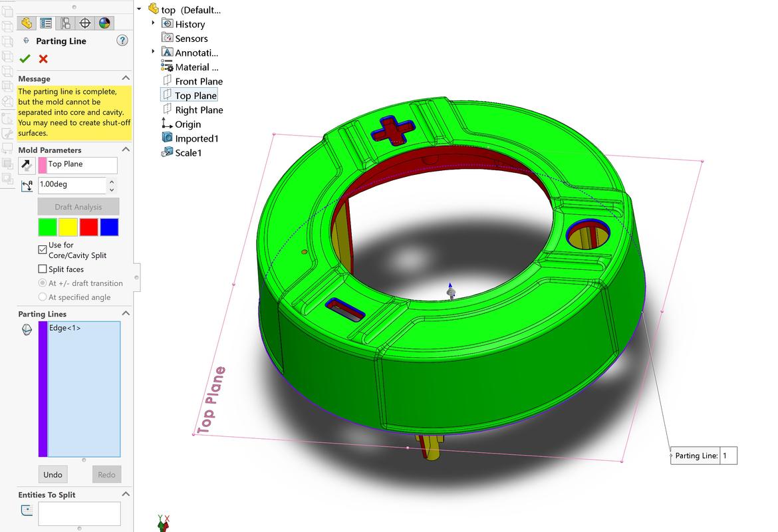
Task: Choose At +/- draft transition option
Action: [x=43, y=283]
